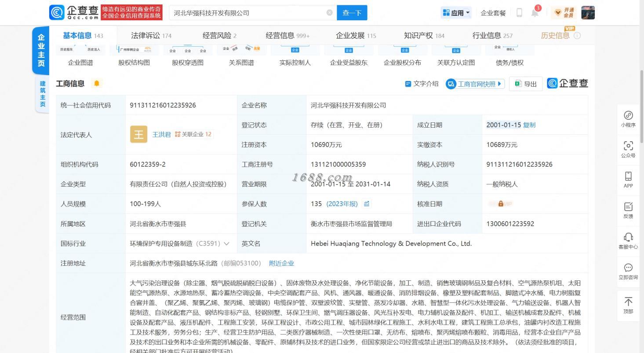644x353 pixels.
Task: Open the notification bell
Action: pos(535,12)
